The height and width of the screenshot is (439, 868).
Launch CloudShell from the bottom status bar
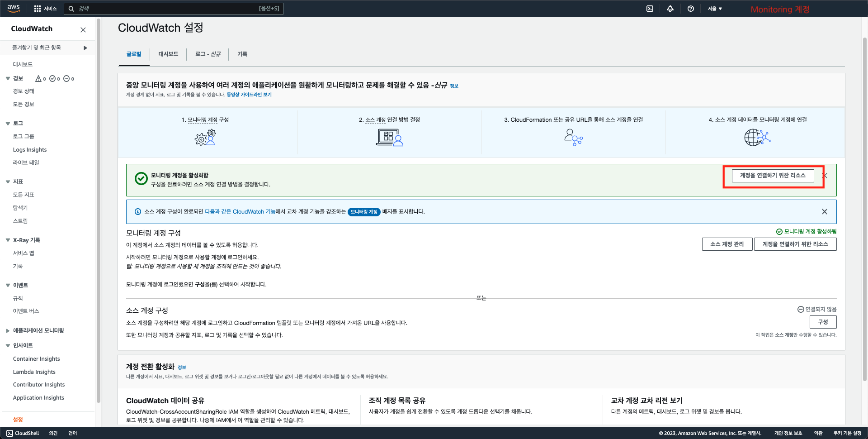tap(22, 433)
